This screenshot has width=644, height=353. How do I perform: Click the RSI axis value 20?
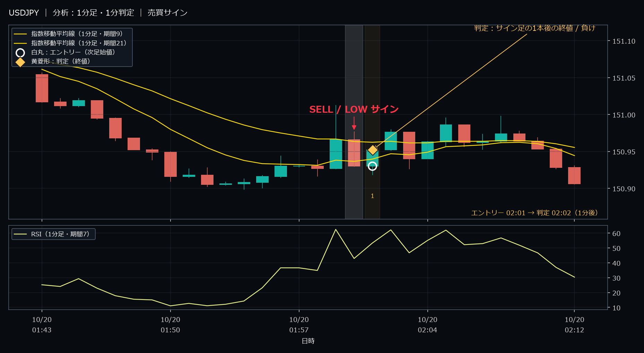coord(616,293)
